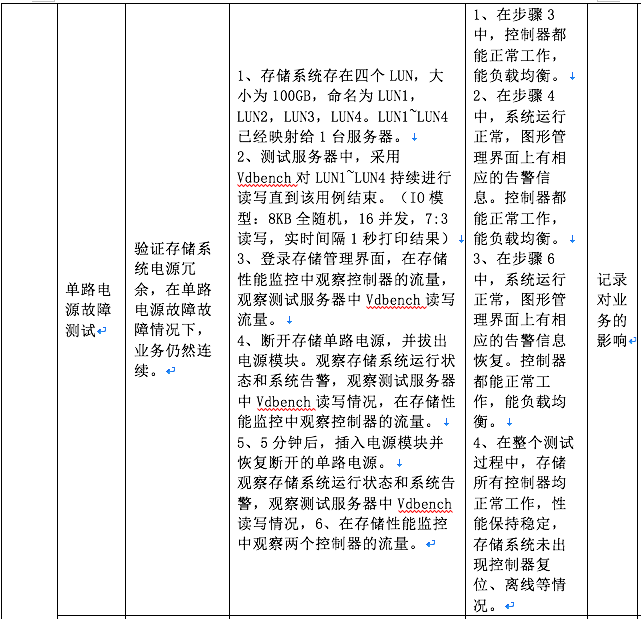This screenshot has height=619, width=641.
Task: Click the text '2、测试服务器中，采用'
Action: (318, 157)
